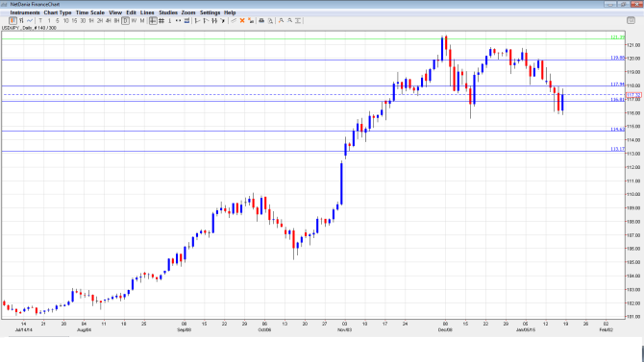Image resolution: width=644 pixels, height=362 pixels.
Task: Click the print preview icon
Action: pyautogui.click(x=270, y=20)
